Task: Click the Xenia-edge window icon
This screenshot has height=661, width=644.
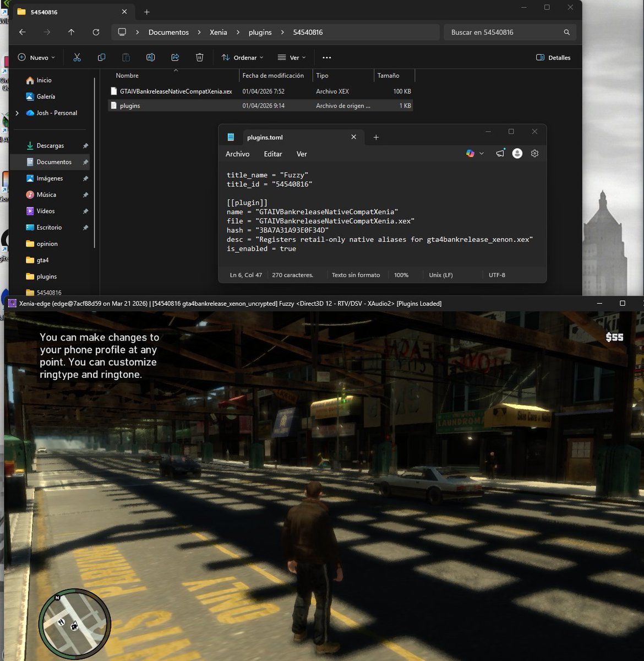Action: (12, 303)
